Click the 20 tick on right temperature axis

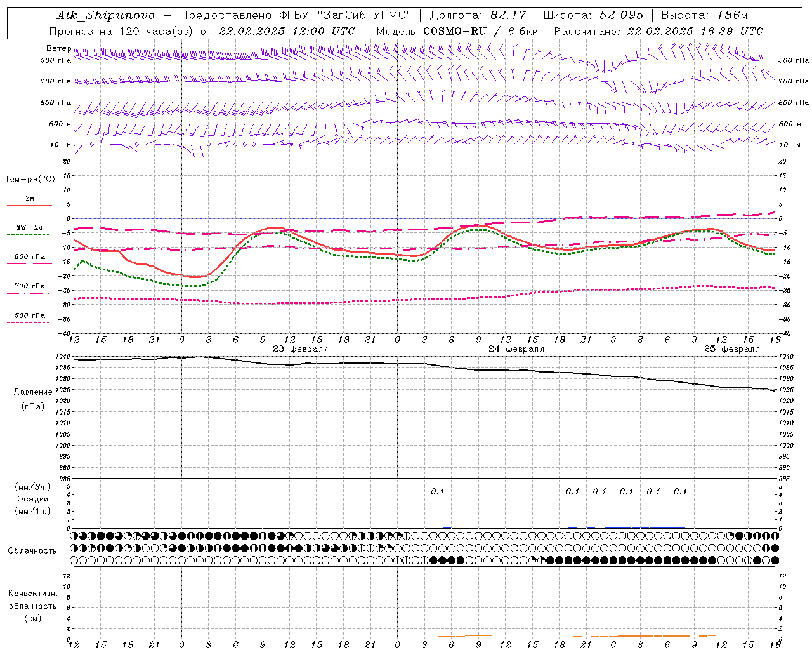pyautogui.click(x=782, y=161)
